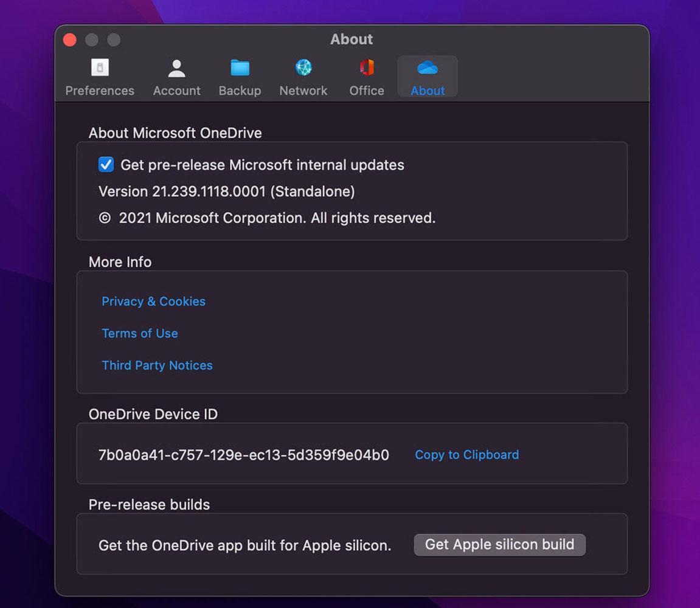The image size is (700, 608).
Task: Open the Terms of Use link
Action: [140, 333]
